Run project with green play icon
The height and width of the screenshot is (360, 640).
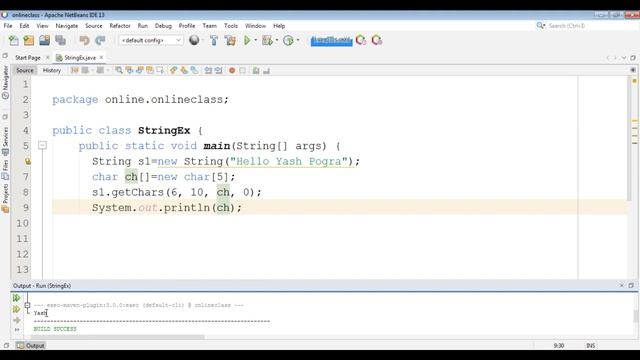click(x=247, y=40)
